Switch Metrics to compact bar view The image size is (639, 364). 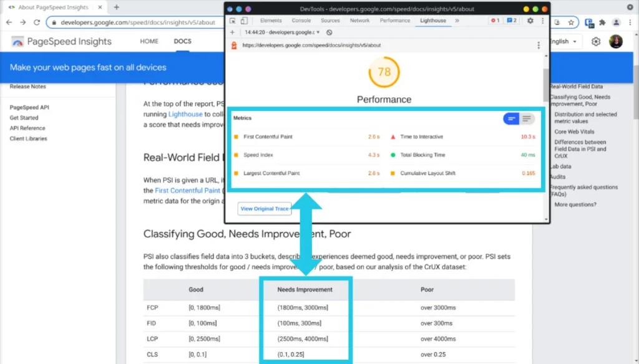tap(511, 118)
